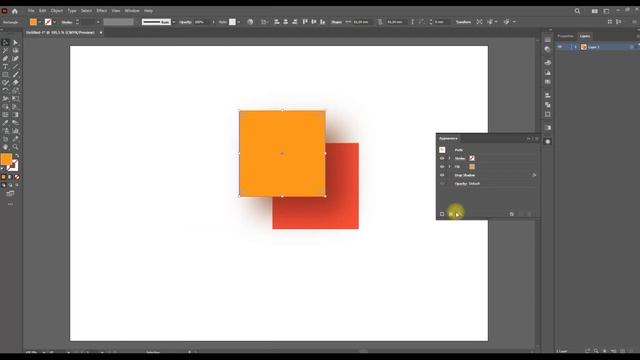Switch to the Properties tab

[x=565, y=36]
